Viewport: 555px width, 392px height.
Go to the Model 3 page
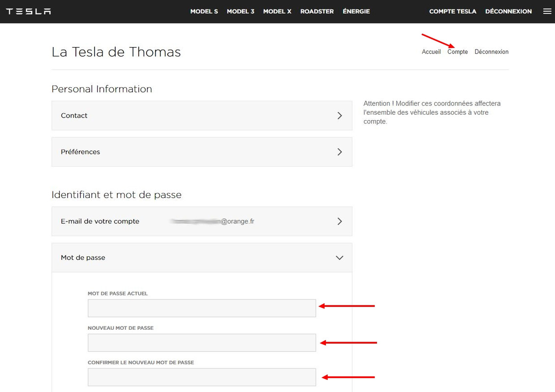(240, 11)
